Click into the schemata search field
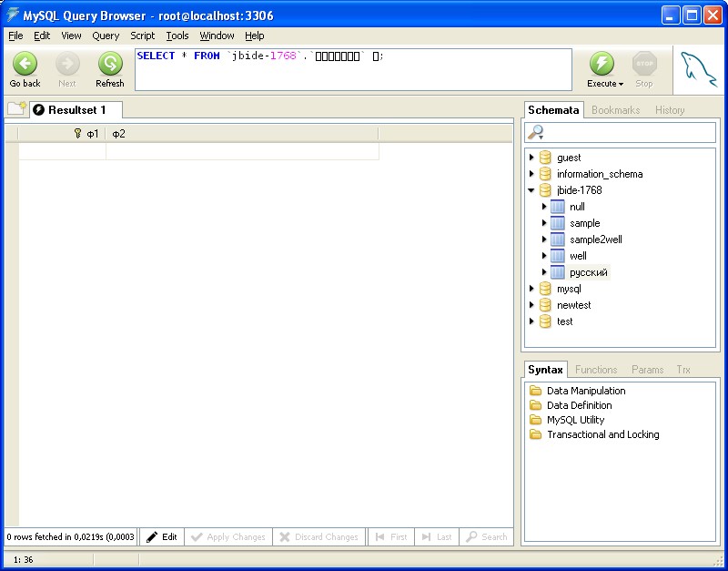The width and height of the screenshot is (728, 571). pos(621,133)
